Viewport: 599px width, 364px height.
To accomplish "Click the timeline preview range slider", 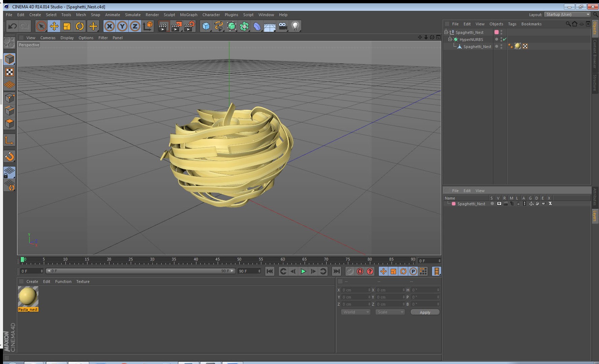I will (x=140, y=271).
